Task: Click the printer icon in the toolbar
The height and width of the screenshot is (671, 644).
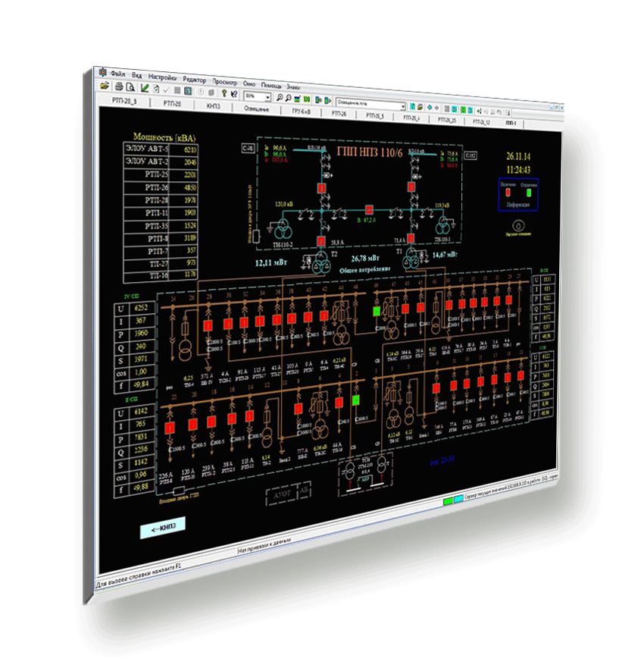Action: point(119,86)
